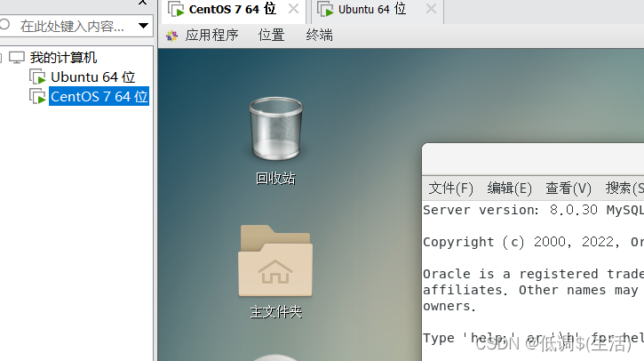Click the VM icon on CentOS 7 tab
The height and width of the screenshot is (361, 644).
pos(176,9)
